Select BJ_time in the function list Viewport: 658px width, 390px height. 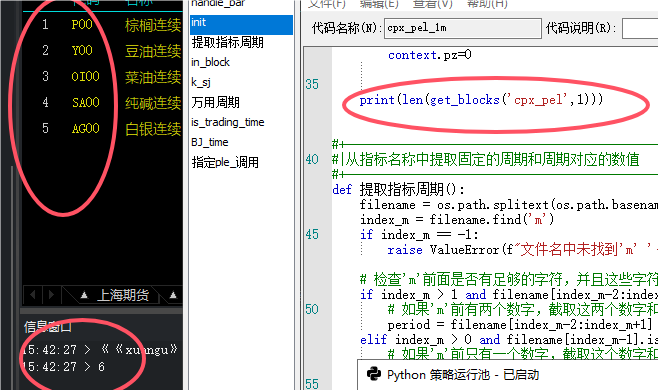[209, 142]
